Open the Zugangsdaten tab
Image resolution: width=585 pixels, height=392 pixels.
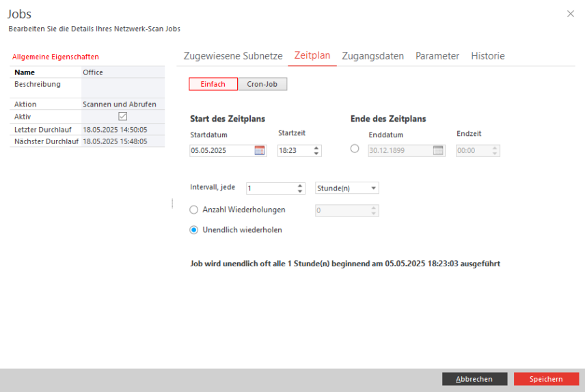coord(372,56)
